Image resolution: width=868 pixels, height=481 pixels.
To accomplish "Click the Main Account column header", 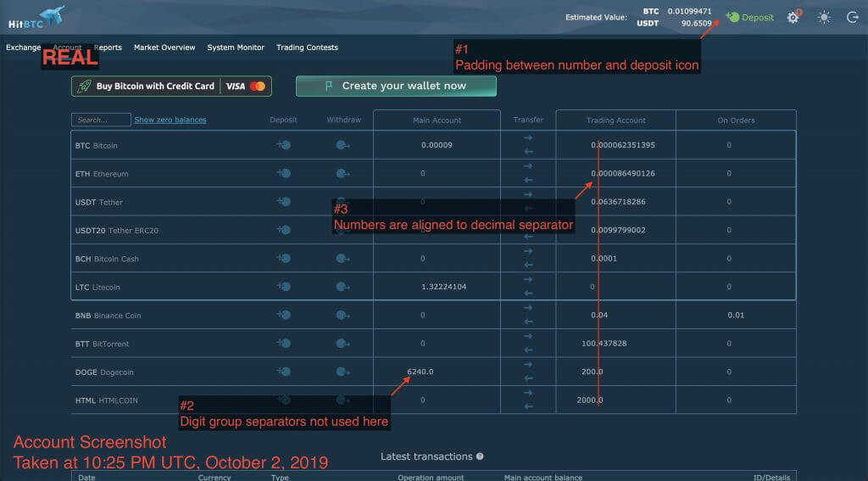I will click(x=437, y=120).
